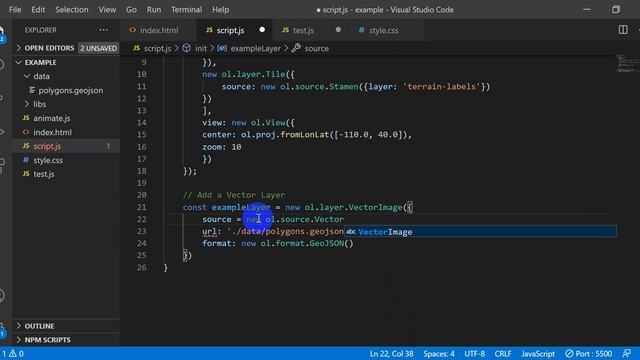Click the Split Editor icon
This screenshot has width=640, height=360.
pyautogui.click(x=623, y=30)
